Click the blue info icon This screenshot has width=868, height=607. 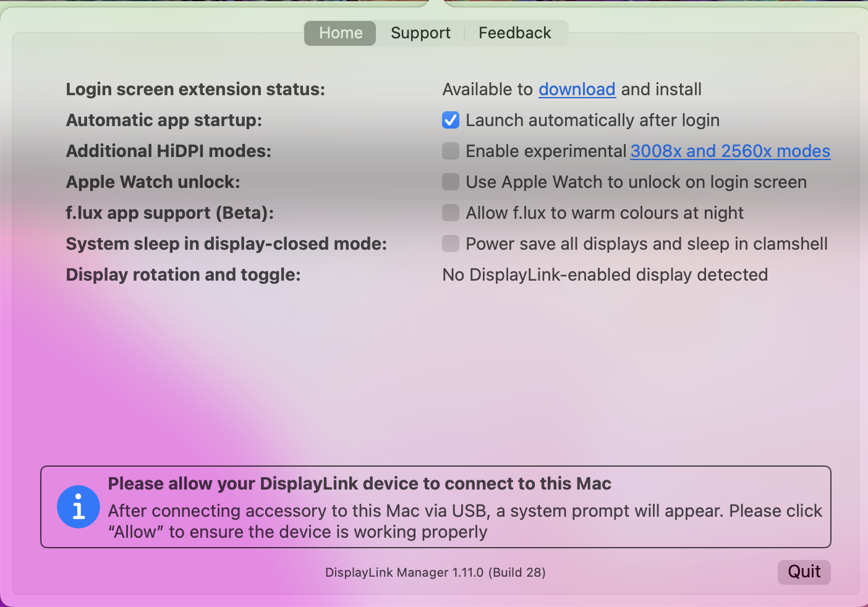(79, 507)
